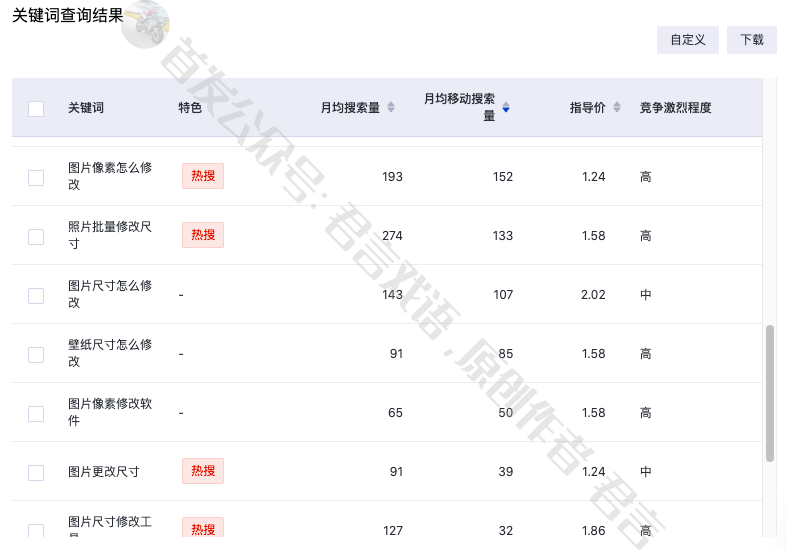Click the 竞争激烈程度 column header
Image resolution: width=787 pixels, height=550 pixels.
tap(675, 108)
